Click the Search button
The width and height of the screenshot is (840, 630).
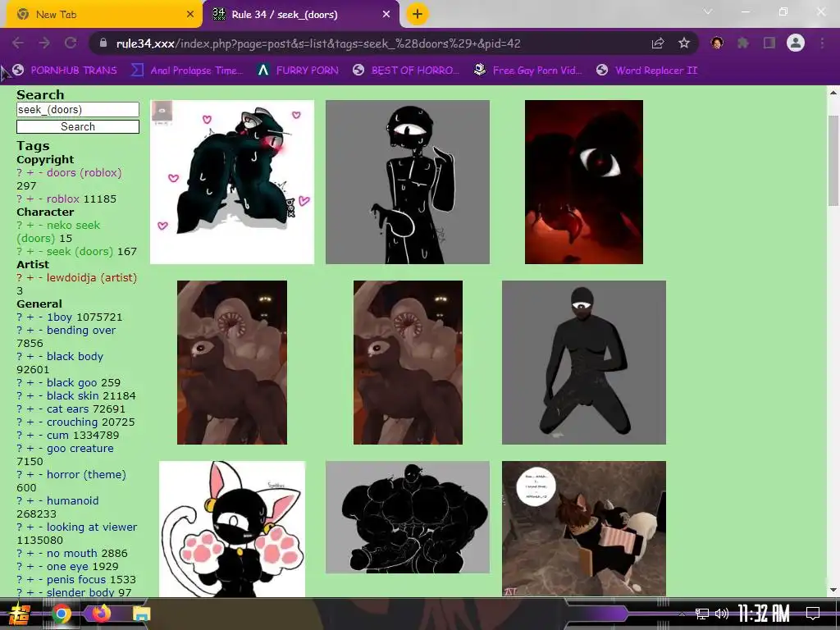tap(78, 126)
